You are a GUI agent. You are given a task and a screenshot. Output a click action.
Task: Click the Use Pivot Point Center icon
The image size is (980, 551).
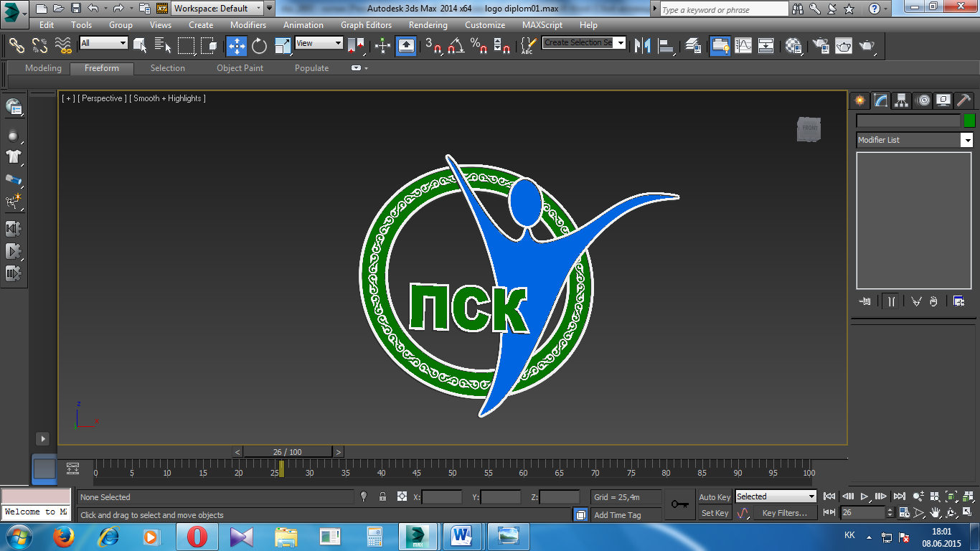pyautogui.click(x=356, y=45)
